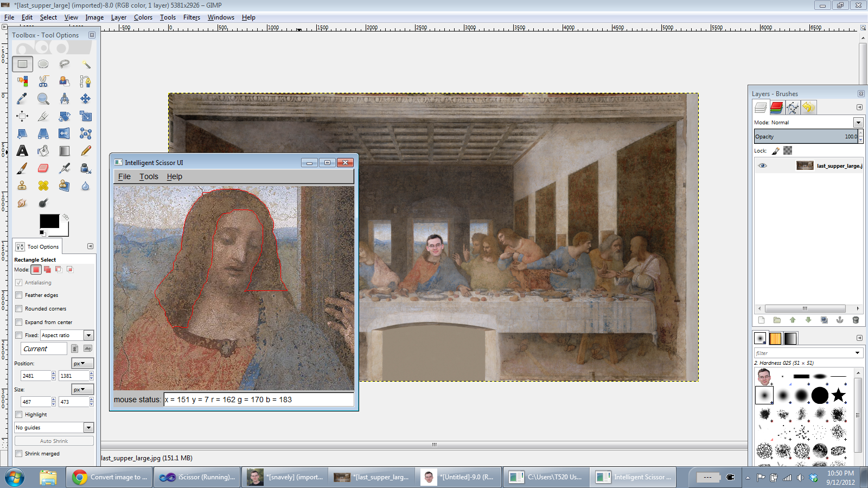
Task: Open the Tool Options tab menu arrow
Action: (x=91, y=246)
